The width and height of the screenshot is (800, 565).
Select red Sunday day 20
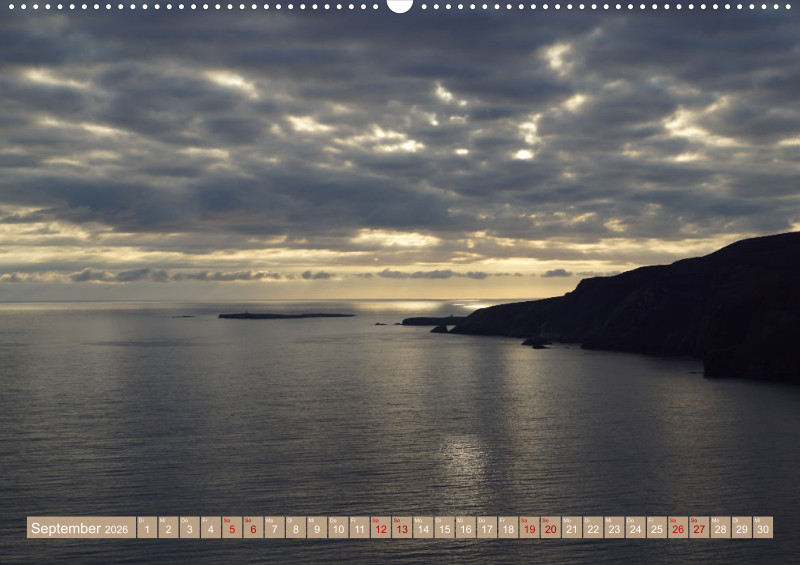(551, 527)
